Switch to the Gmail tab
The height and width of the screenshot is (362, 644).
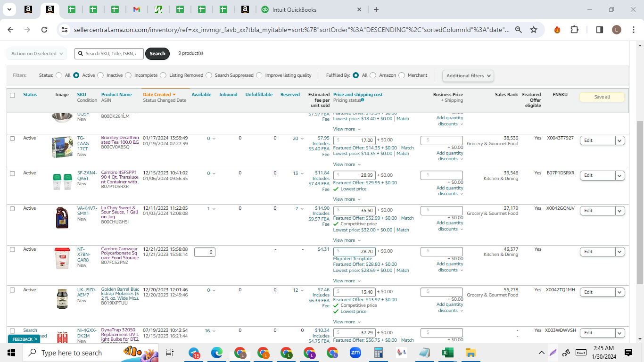pyautogui.click(x=137, y=9)
